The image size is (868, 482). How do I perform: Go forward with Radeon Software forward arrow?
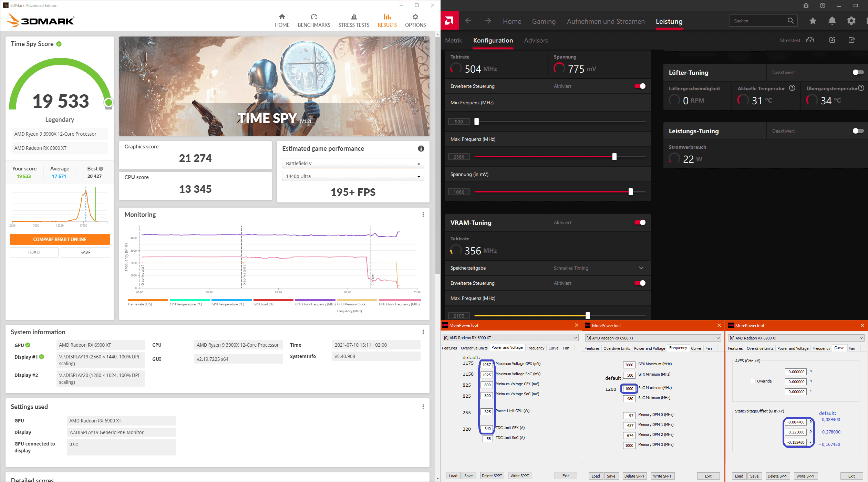488,21
